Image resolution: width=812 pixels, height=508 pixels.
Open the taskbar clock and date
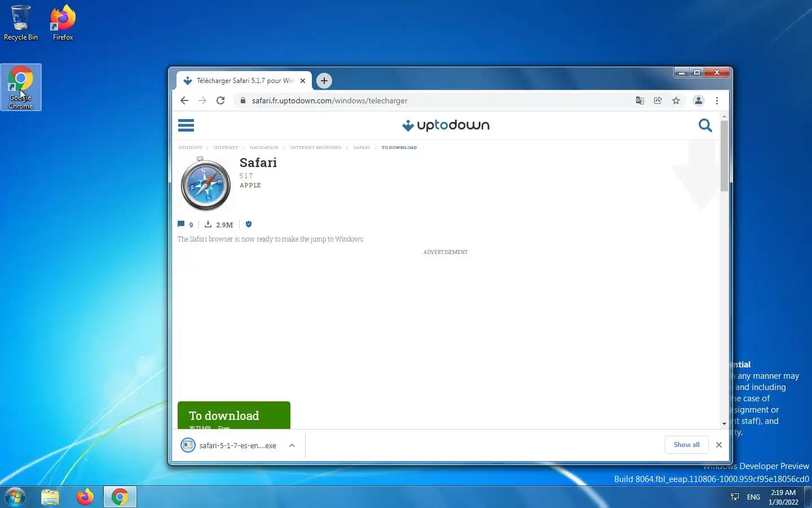(x=784, y=497)
